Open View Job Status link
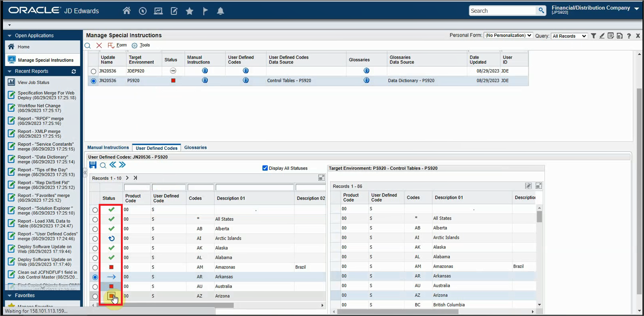The width and height of the screenshot is (644, 316). point(33,83)
